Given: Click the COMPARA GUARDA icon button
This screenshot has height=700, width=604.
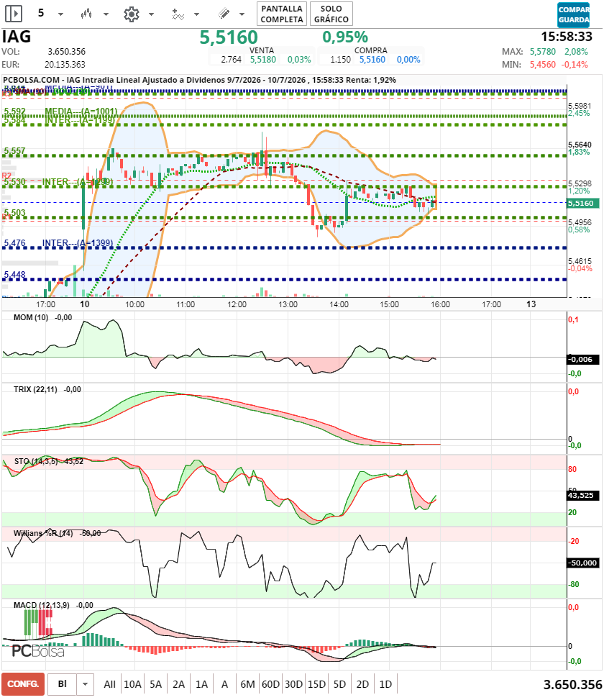Looking at the screenshot, I should [x=574, y=14].
